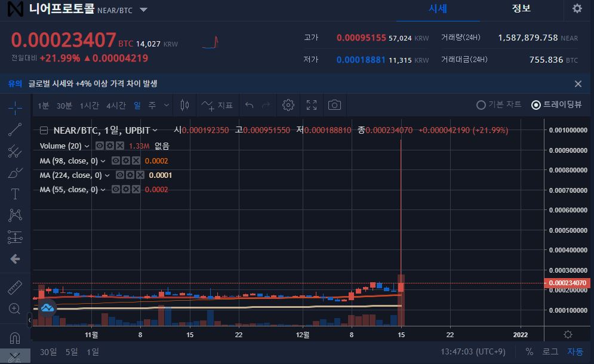594x364 pixels.
Task: Open settings for MA (224) indicator
Action: pyautogui.click(x=130, y=175)
